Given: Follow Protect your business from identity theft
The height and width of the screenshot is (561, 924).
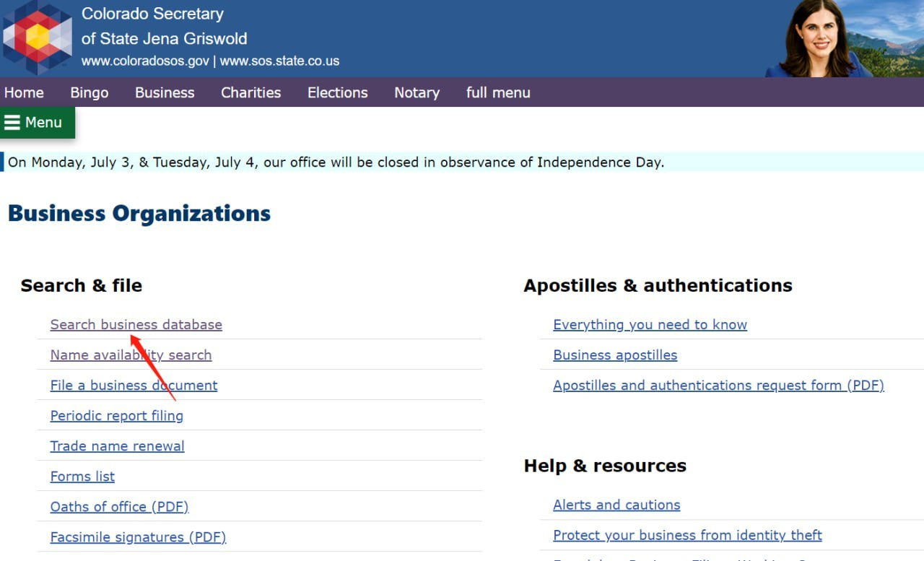Looking at the screenshot, I should point(687,535).
